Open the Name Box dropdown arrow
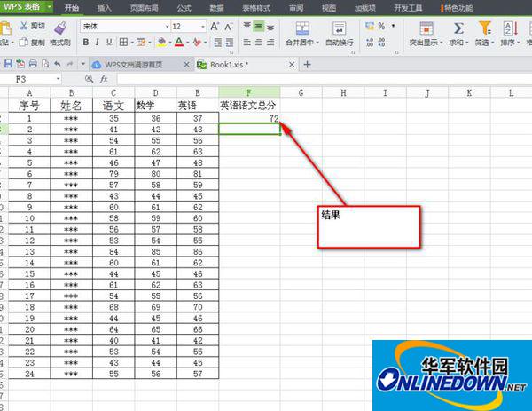Viewport: 532px width, 411px height. (x=58, y=79)
